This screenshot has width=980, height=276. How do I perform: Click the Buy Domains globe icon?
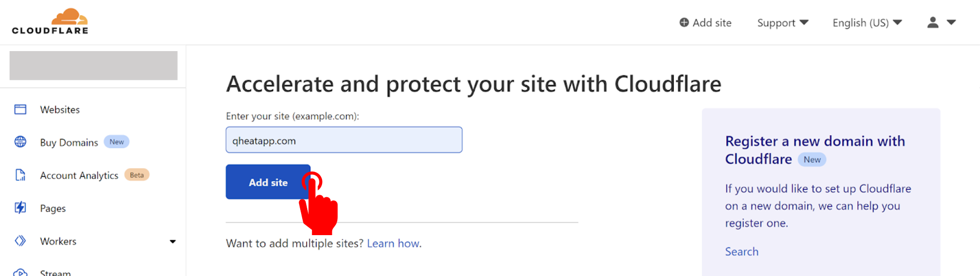tap(20, 142)
